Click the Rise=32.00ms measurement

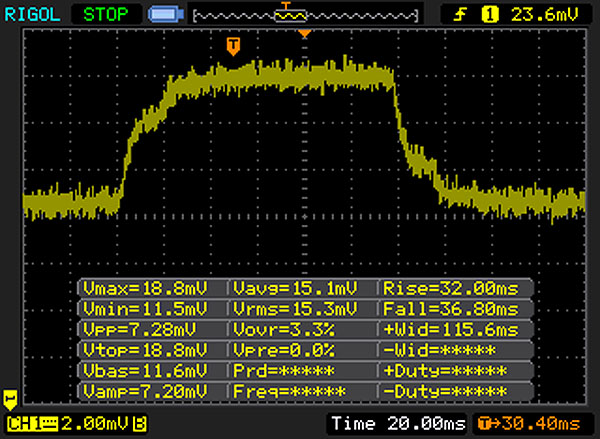tap(451, 288)
